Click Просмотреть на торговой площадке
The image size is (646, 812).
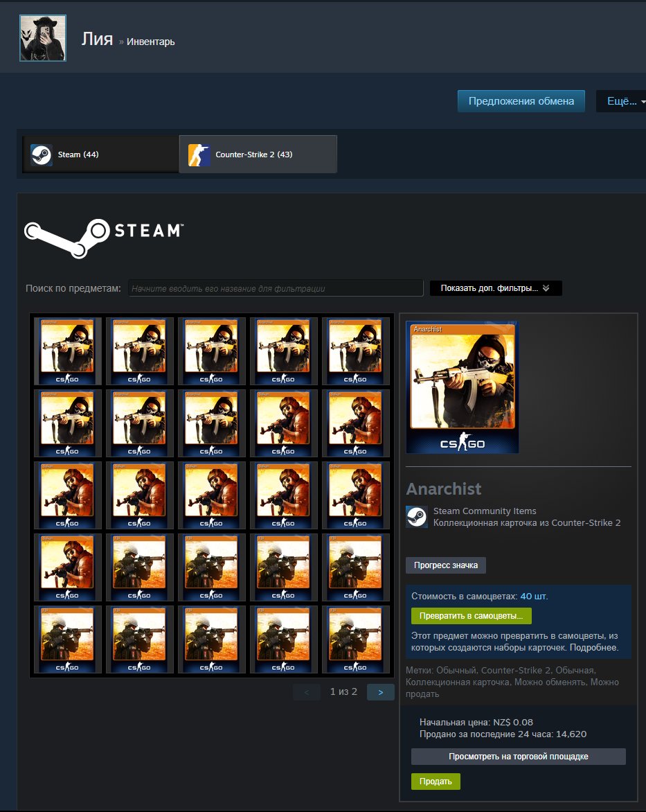pos(518,757)
